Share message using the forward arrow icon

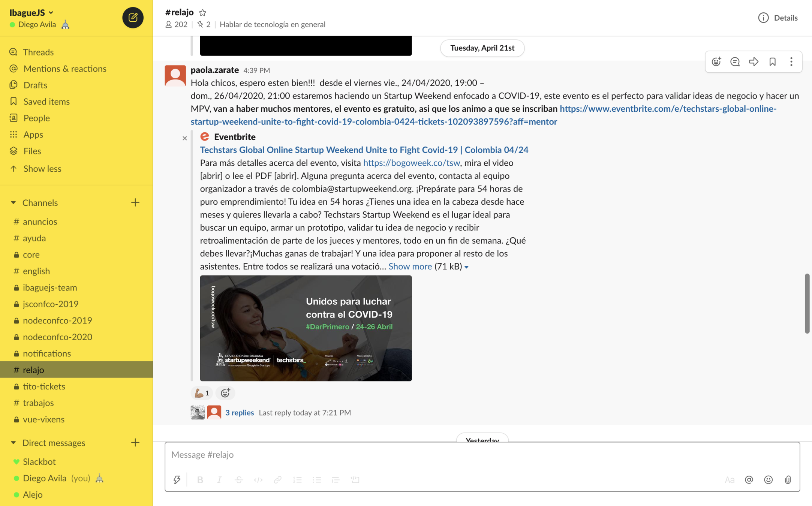click(x=754, y=62)
